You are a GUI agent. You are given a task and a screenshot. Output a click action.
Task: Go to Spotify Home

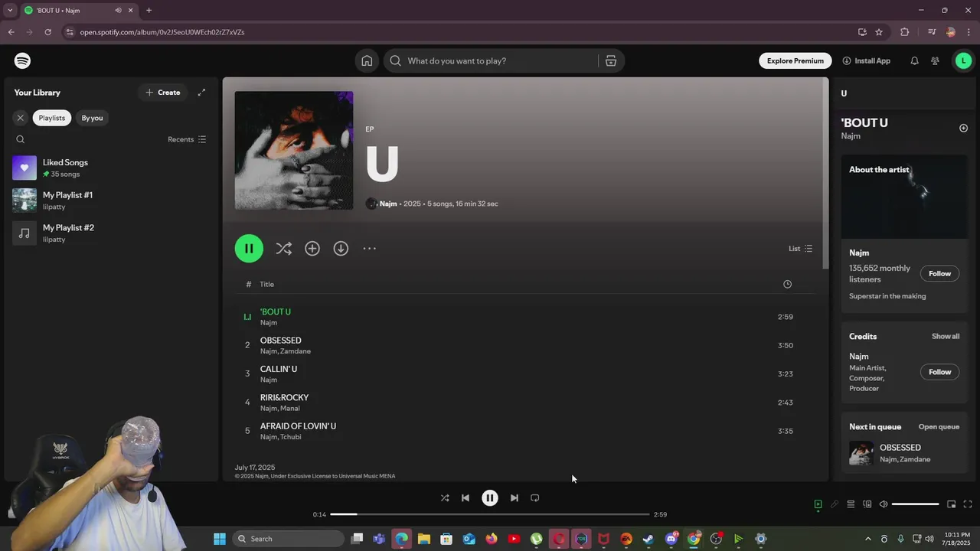click(x=367, y=60)
